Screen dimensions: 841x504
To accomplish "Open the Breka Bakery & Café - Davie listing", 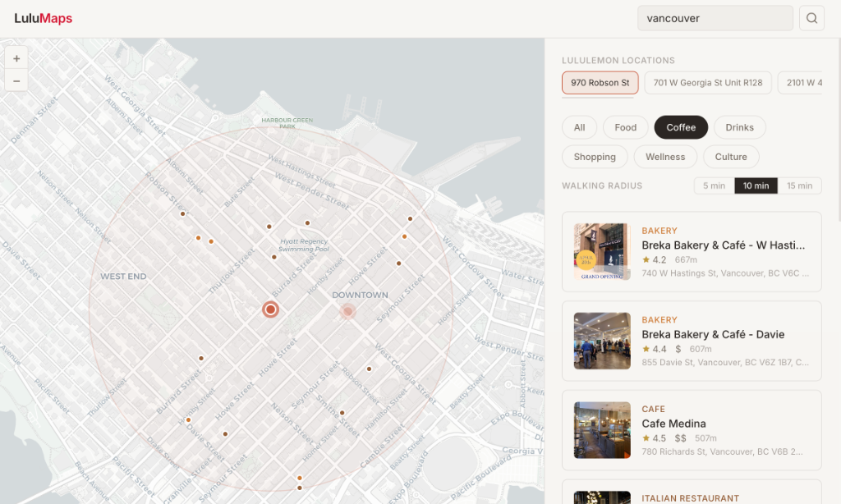I will coord(692,341).
